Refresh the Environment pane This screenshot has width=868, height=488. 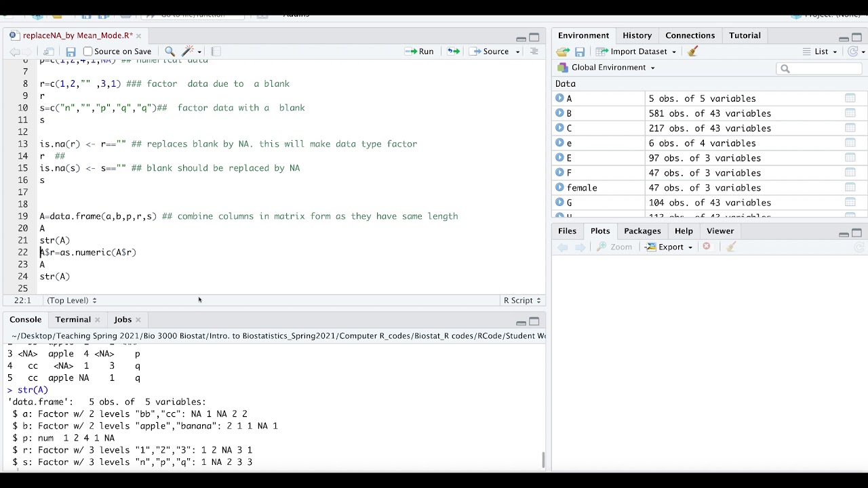853,52
